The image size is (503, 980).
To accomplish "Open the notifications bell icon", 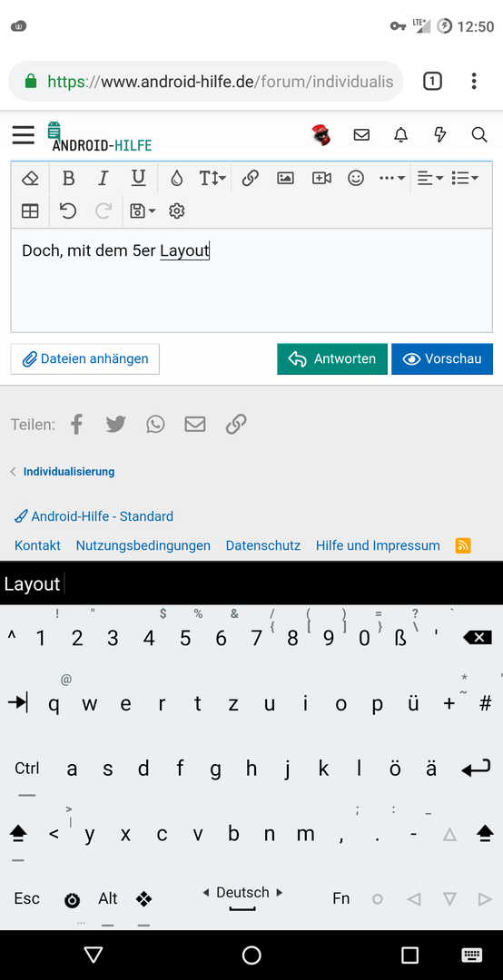I will (x=400, y=134).
